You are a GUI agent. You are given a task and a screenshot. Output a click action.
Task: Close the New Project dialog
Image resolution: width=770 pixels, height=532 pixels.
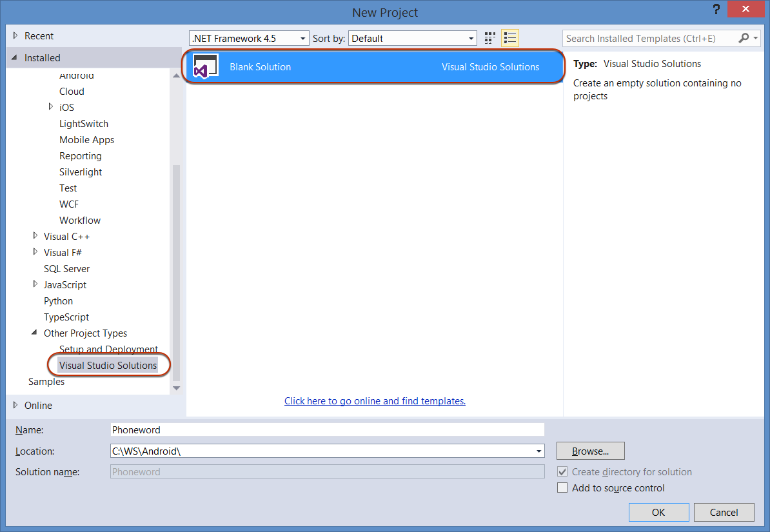pyautogui.click(x=745, y=10)
